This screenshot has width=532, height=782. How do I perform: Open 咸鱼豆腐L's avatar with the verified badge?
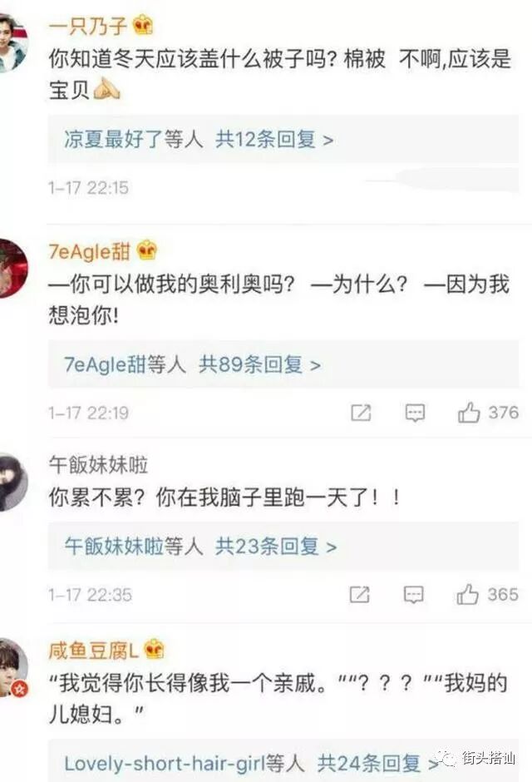[13, 667]
